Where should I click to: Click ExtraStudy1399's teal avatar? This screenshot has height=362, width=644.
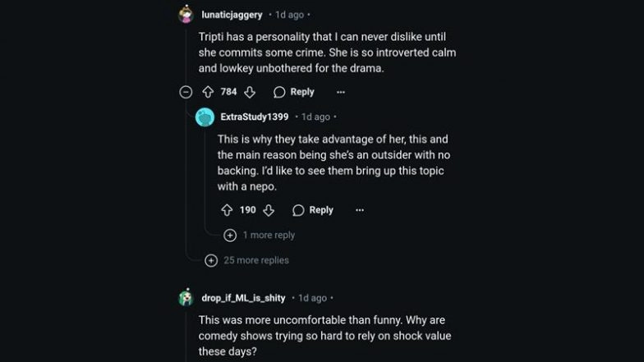(205, 117)
